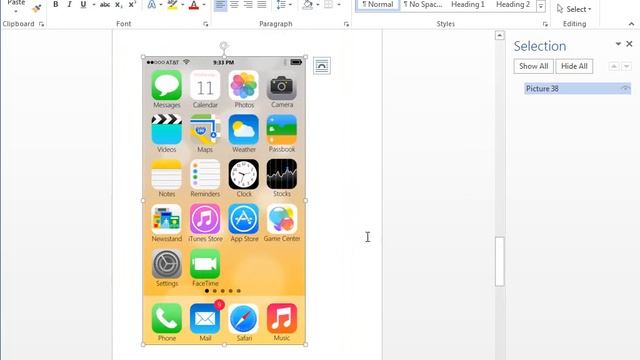This screenshot has width=640, height=360.
Task: Open Clipboard dialog launcher
Action: tap(42, 24)
